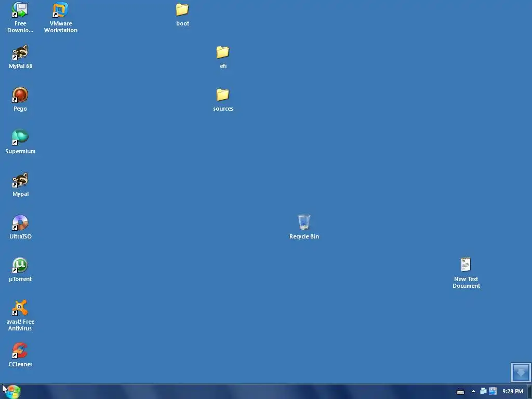Click the network computers tray icon
532x399 pixels.
(483, 391)
